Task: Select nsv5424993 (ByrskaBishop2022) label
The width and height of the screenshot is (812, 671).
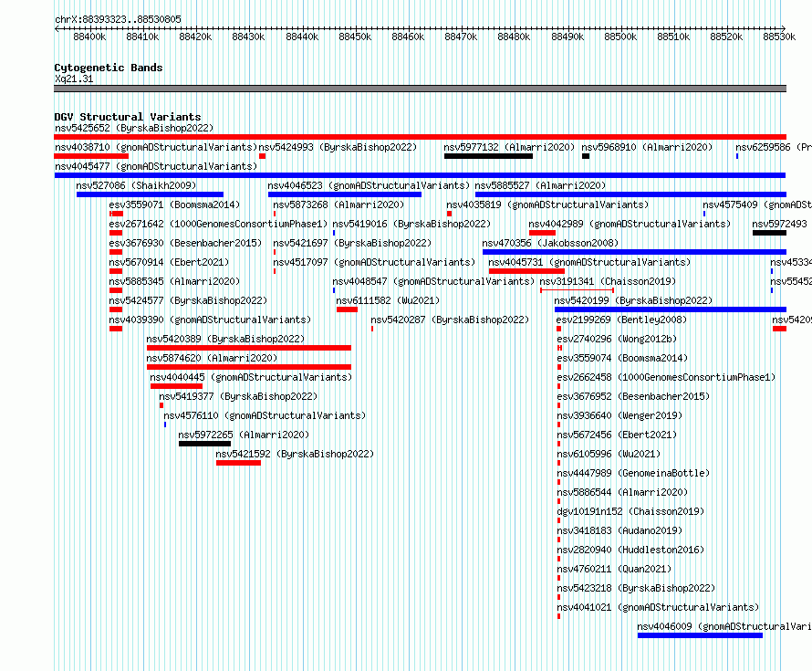Action: (338, 147)
